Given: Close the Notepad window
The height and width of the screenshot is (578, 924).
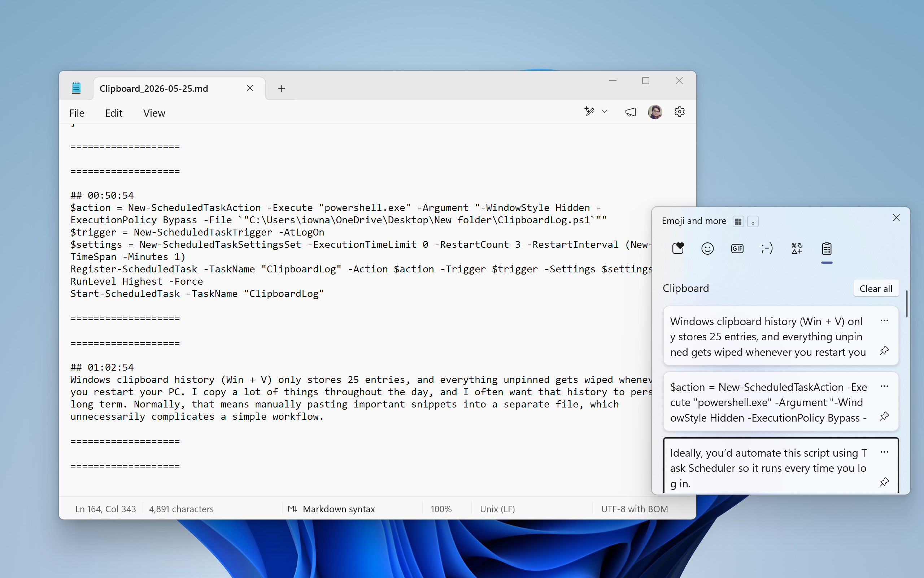Looking at the screenshot, I should pyautogui.click(x=679, y=81).
